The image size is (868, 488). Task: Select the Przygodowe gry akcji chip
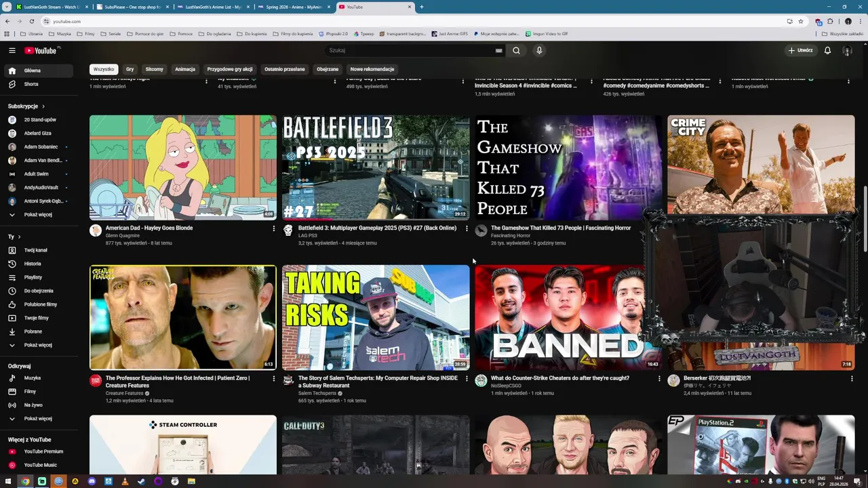pos(230,69)
